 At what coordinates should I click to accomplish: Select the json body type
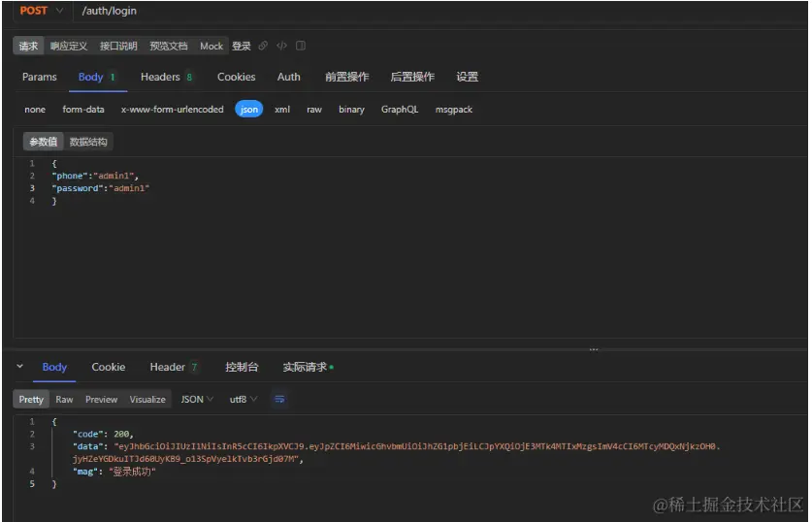tap(249, 110)
